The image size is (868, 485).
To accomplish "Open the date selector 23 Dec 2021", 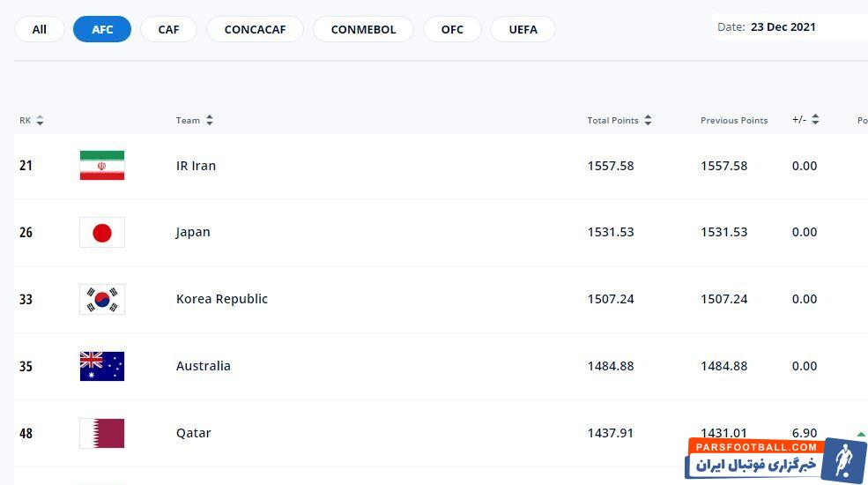I will (x=783, y=27).
